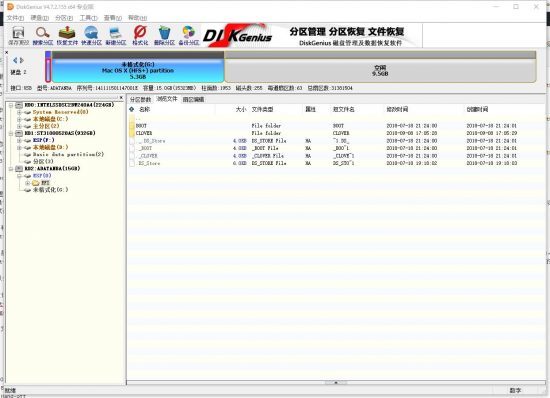Go to next disk with right arrow
The image size is (550, 398).
(22, 60)
